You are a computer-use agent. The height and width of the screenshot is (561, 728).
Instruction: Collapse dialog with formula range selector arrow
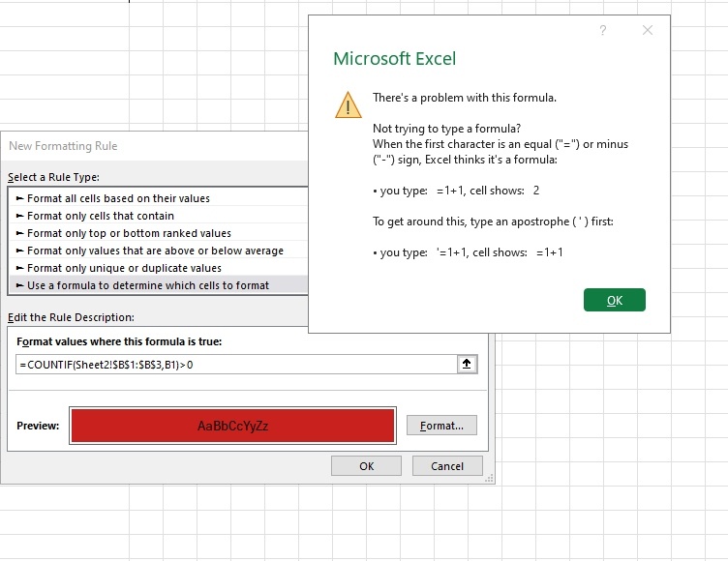point(467,365)
